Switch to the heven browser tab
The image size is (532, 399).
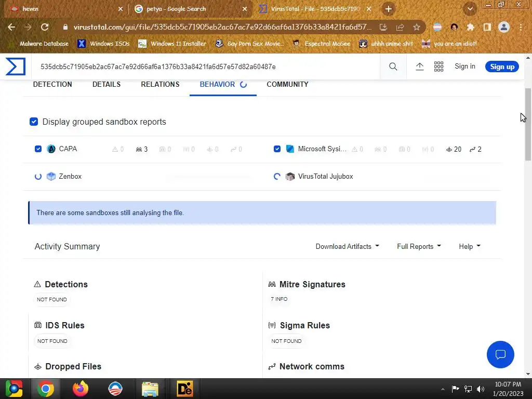coord(64,9)
